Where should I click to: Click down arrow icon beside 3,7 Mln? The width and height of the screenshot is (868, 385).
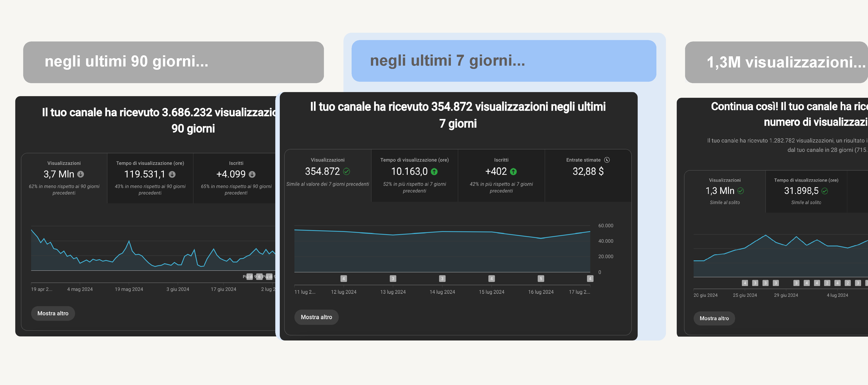pyautogui.click(x=81, y=174)
